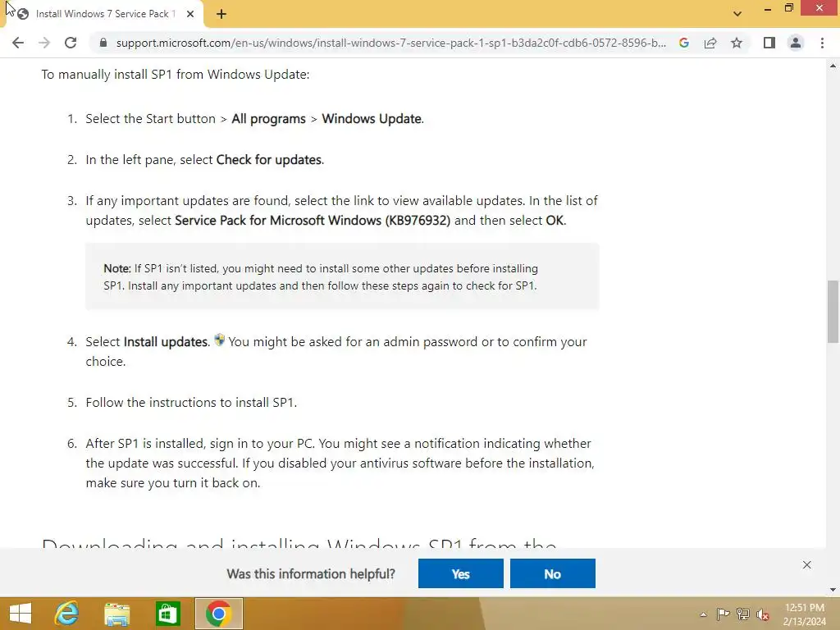
Task: Go back to the previous page
Action: [x=18, y=43]
